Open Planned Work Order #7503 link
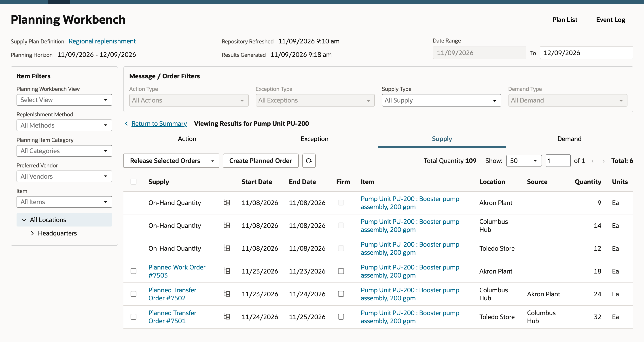Image resolution: width=644 pixels, height=342 pixels. tap(177, 271)
